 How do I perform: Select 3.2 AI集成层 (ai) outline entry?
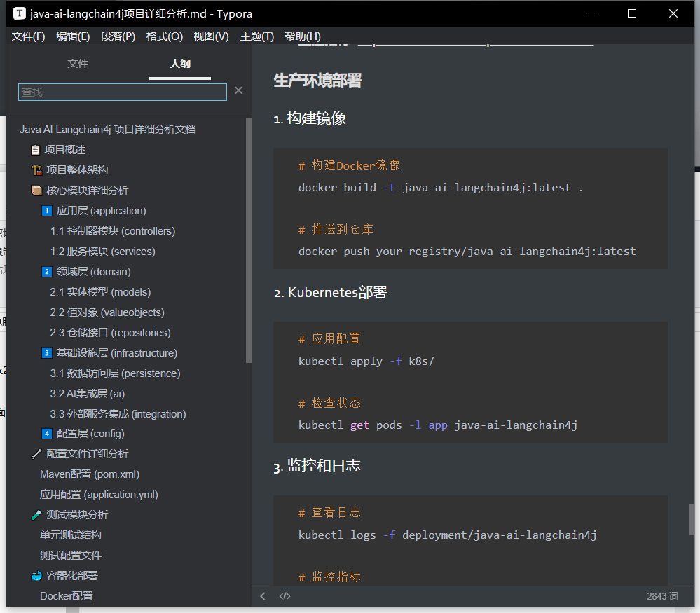coord(88,394)
